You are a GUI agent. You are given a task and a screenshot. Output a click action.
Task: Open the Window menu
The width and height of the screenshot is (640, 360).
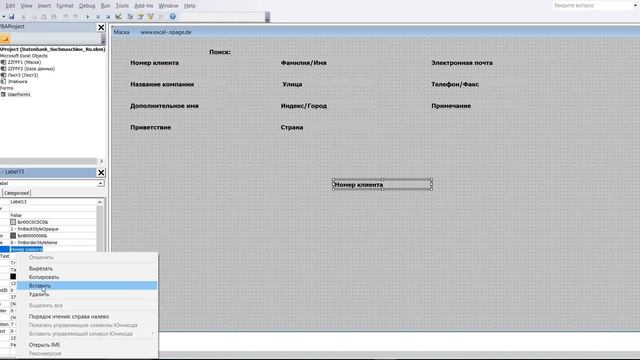click(x=168, y=6)
